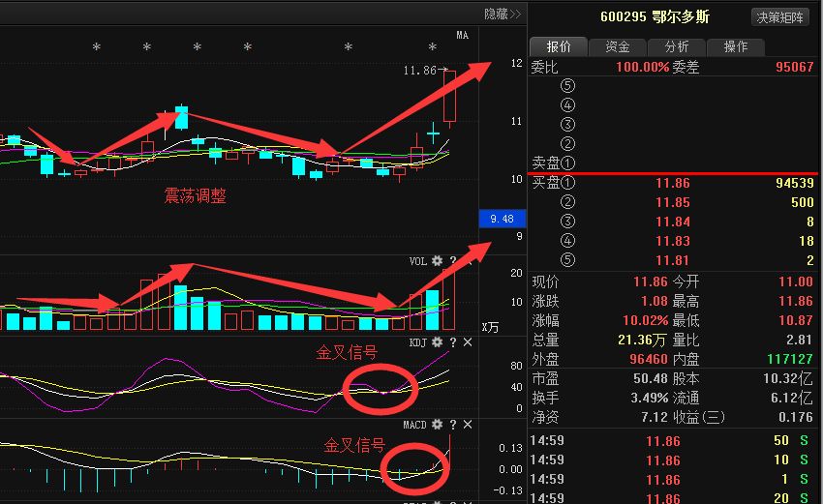
Task: Click the tallest red volume bar
Action: [448, 300]
